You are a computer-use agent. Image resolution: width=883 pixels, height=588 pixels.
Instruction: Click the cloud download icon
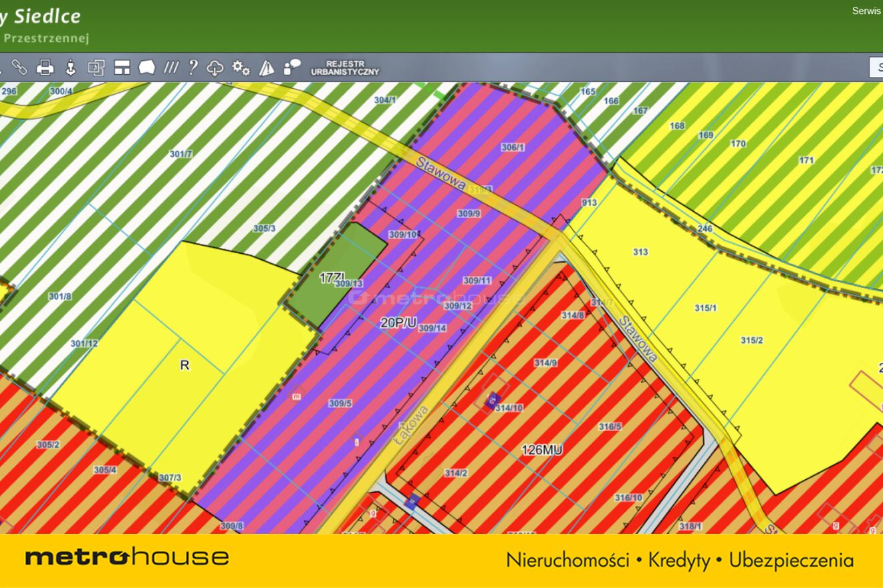215,67
